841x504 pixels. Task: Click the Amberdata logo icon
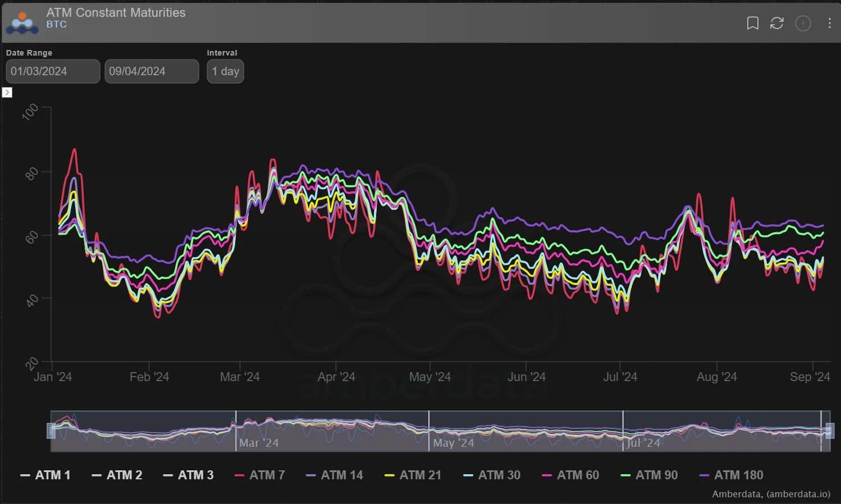pyautogui.click(x=22, y=22)
